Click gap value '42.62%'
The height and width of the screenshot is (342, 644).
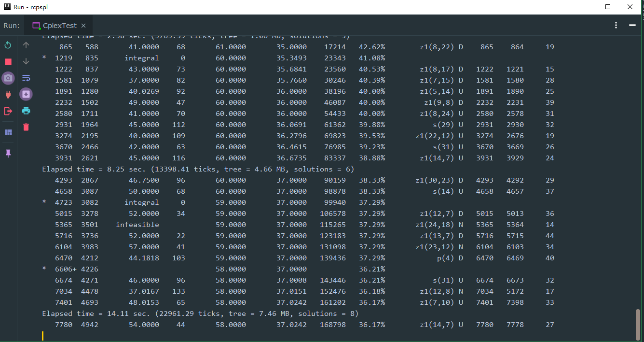click(372, 47)
